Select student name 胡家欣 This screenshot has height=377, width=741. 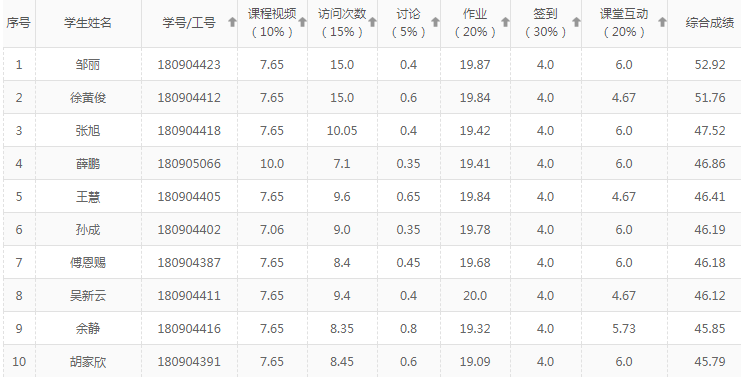click(88, 361)
